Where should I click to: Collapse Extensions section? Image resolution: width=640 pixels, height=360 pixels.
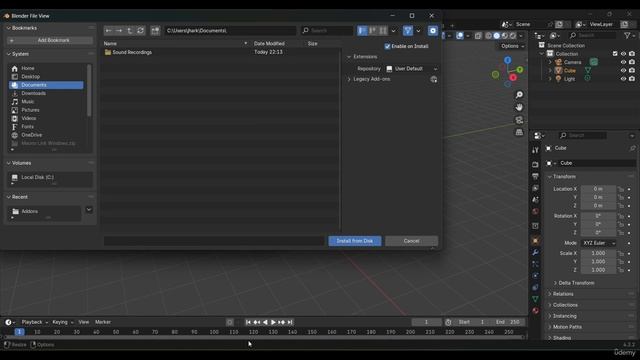pos(349,57)
